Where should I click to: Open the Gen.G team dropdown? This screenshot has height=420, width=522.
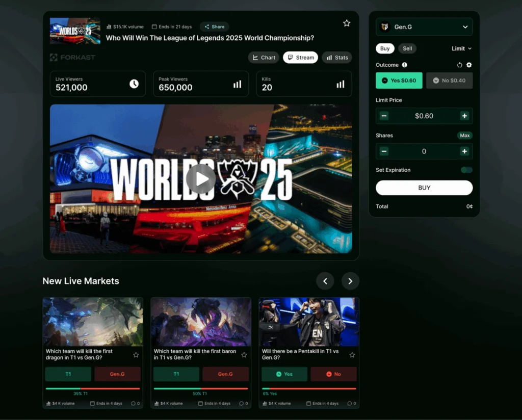coord(424,27)
